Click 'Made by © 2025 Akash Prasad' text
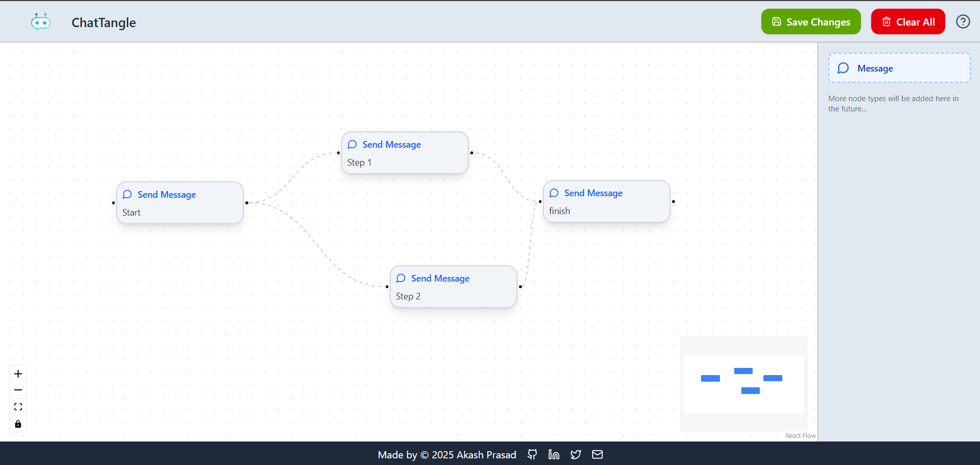Viewport: 980px width, 465px height. pos(447,455)
